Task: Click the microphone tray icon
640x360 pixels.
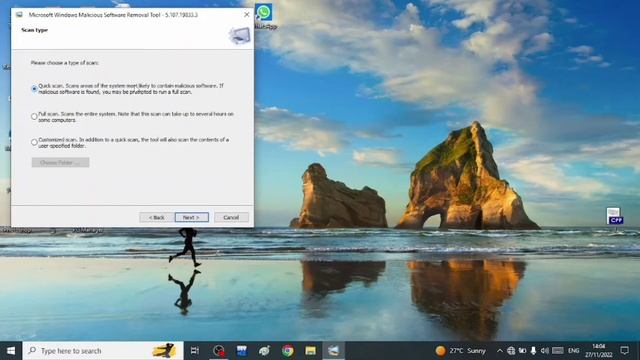Action: tap(533, 351)
